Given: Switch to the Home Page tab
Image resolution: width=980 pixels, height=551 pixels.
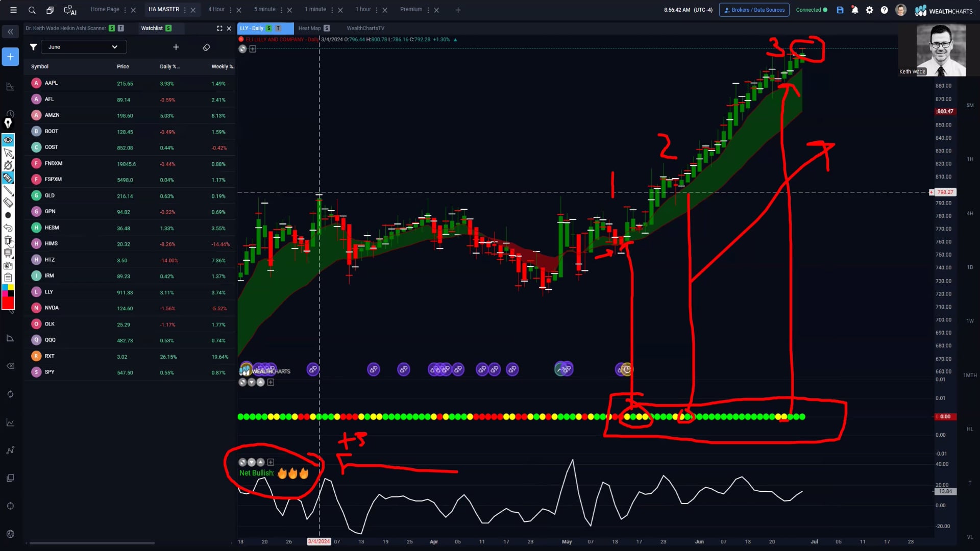Looking at the screenshot, I should (105, 9).
